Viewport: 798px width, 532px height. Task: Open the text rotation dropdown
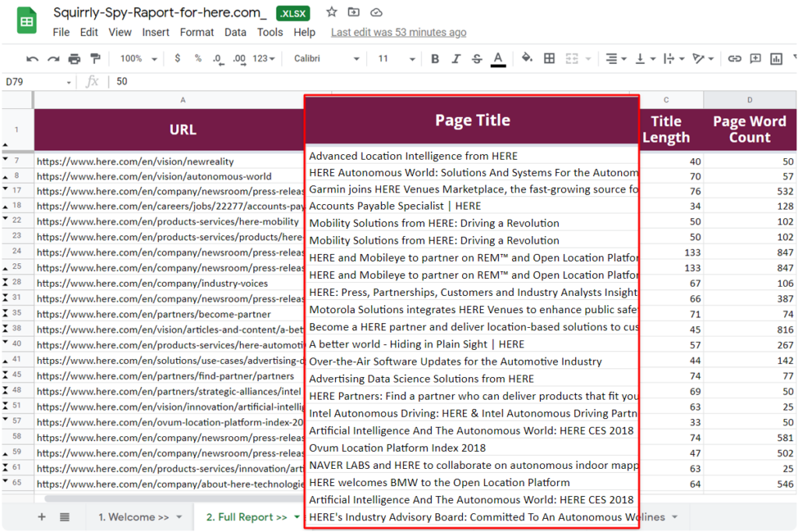pos(703,59)
